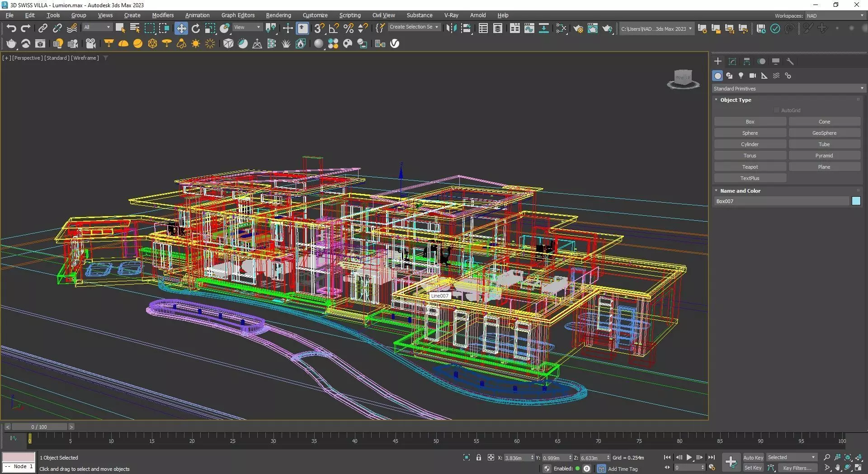Viewport: 868px width, 474px height.
Task: Open the Workspaces 'NAD' dropdown
Action: [x=835, y=16]
